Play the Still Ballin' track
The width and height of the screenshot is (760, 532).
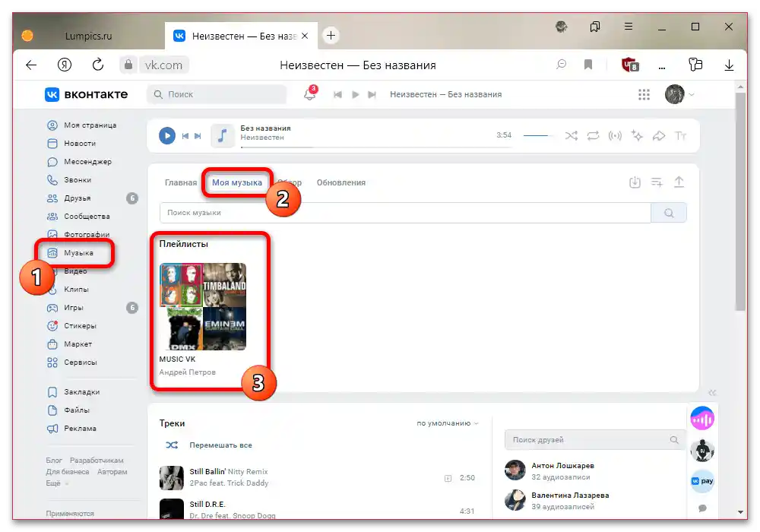[x=318, y=477]
